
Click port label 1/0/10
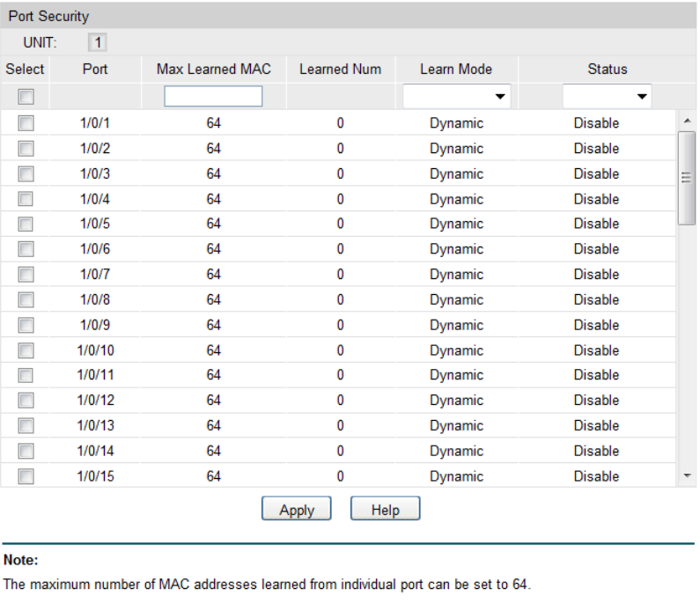(x=96, y=350)
